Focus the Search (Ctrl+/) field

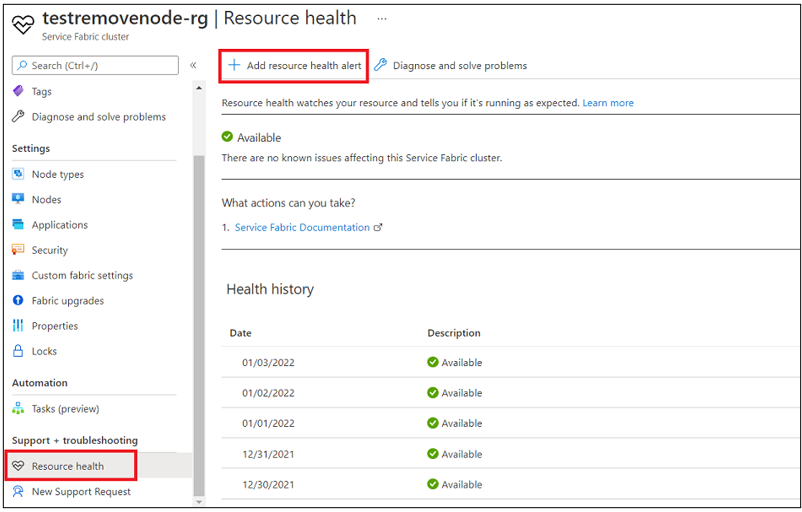(95, 65)
